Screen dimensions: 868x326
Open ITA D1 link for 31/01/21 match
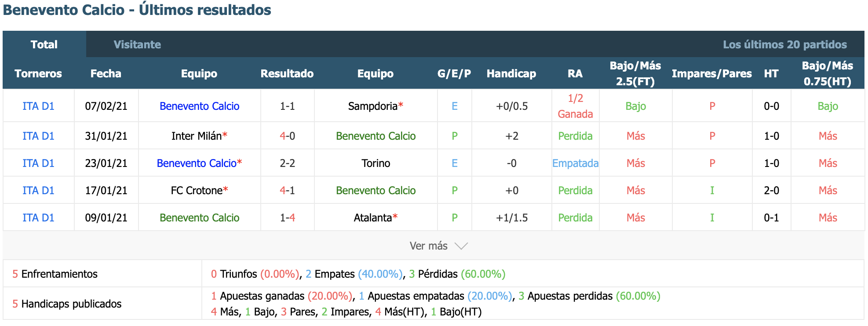click(38, 136)
